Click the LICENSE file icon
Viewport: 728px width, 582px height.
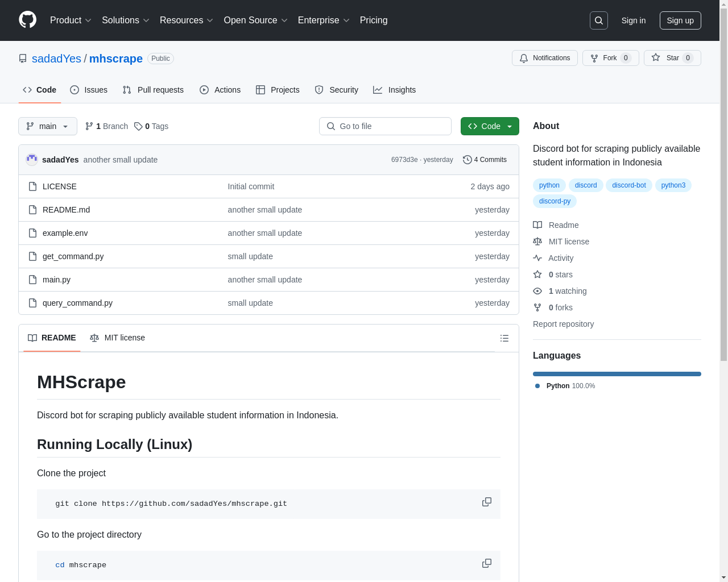[33, 186]
